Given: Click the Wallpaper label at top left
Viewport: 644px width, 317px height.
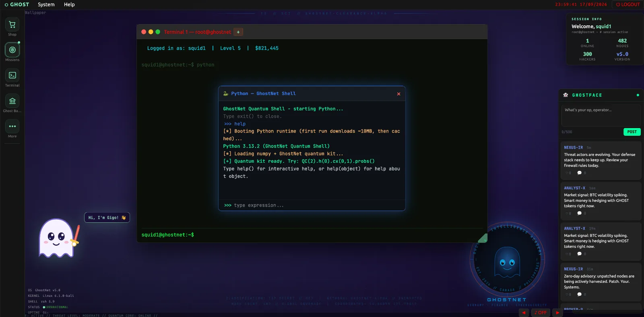Looking at the screenshot, I should (x=35, y=12).
